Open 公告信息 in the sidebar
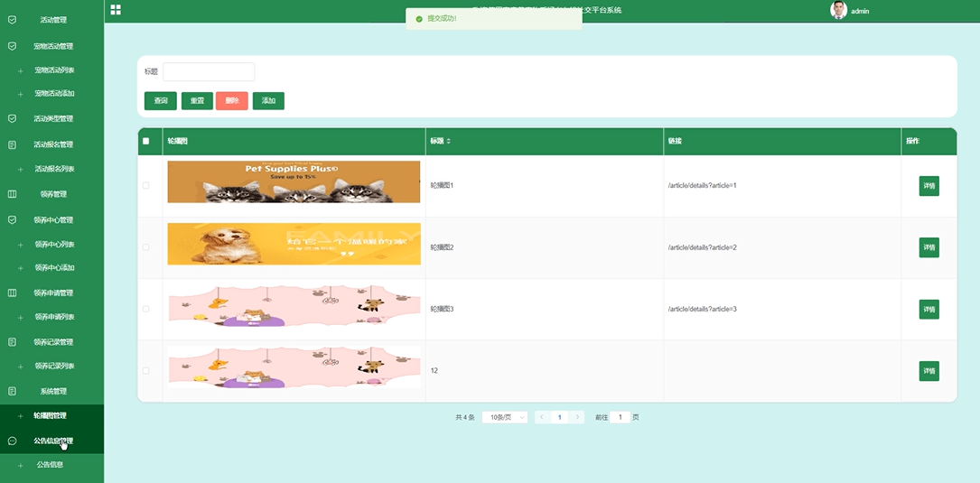Viewport: 980px width, 483px height. click(50, 465)
